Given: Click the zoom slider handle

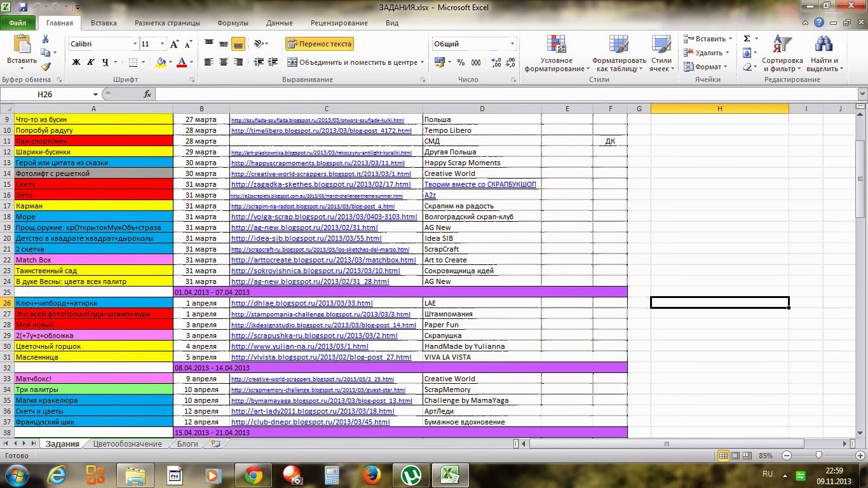Looking at the screenshot, I should click(x=818, y=456).
